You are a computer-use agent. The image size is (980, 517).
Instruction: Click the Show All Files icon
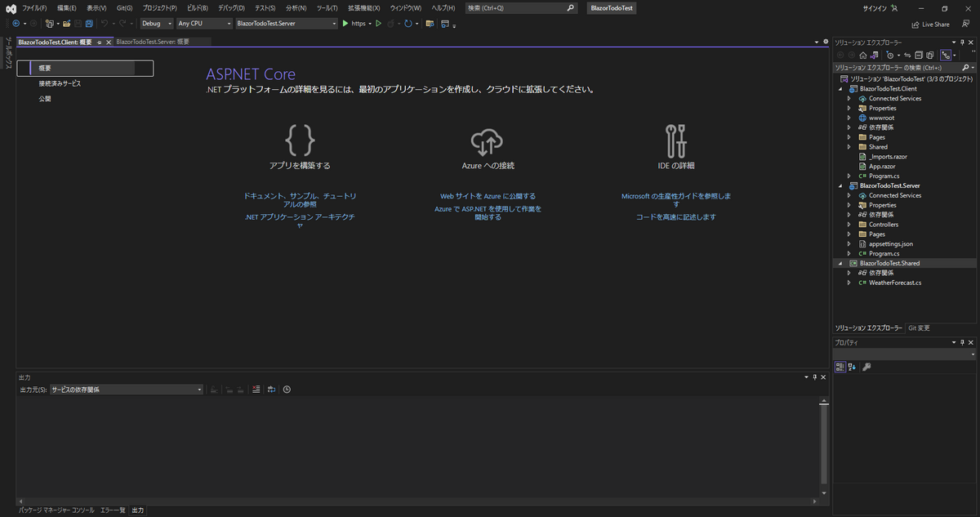pos(929,55)
